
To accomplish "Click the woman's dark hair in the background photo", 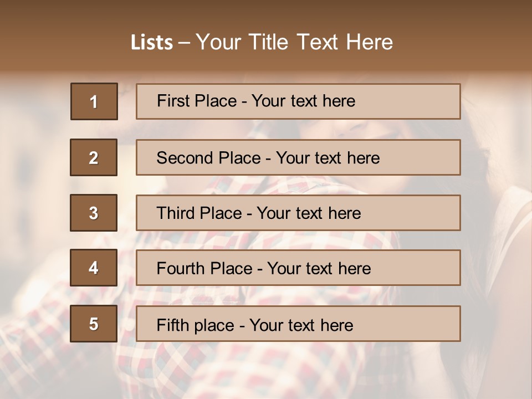I will [x=482, y=161].
